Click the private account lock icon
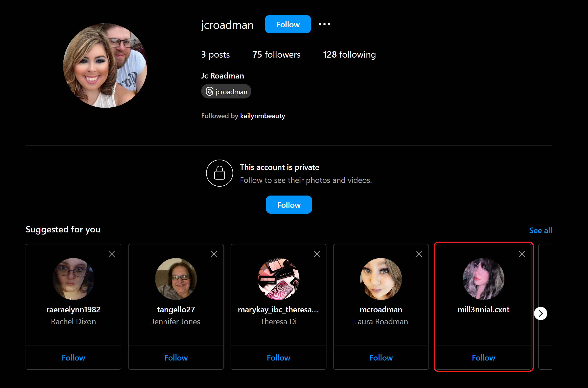The image size is (588, 388). (x=219, y=173)
